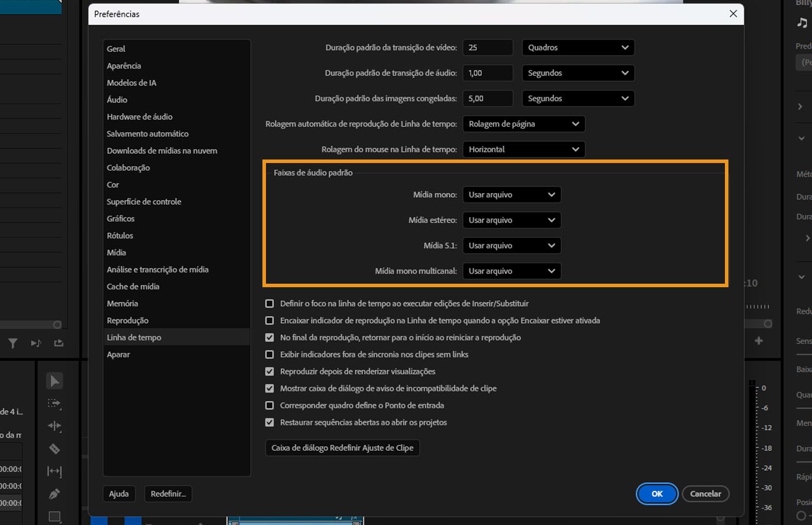Image resolution: width=812 pixels, height=525 pixels.
Task: Open the 'Quadros' units dropdown
Action: click(x=578, y=47)
